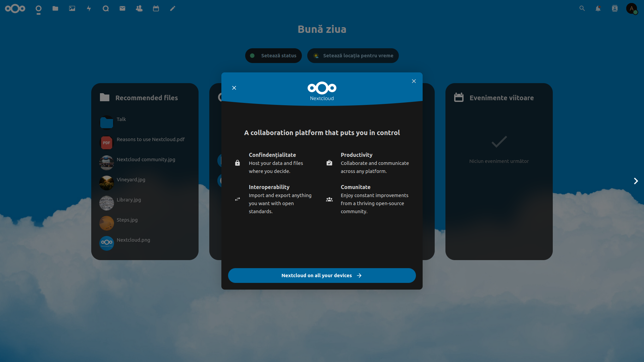Click the Nextcloud logo in top bar
The image size is (644, 362).
[15, 9]
